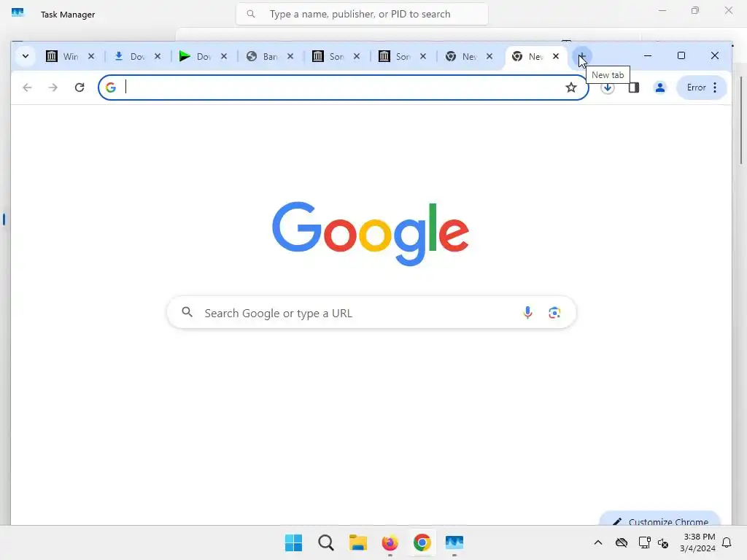Switch to the tab with green play icon
Screen dimensions: 747x560
[x=196, y=56]
